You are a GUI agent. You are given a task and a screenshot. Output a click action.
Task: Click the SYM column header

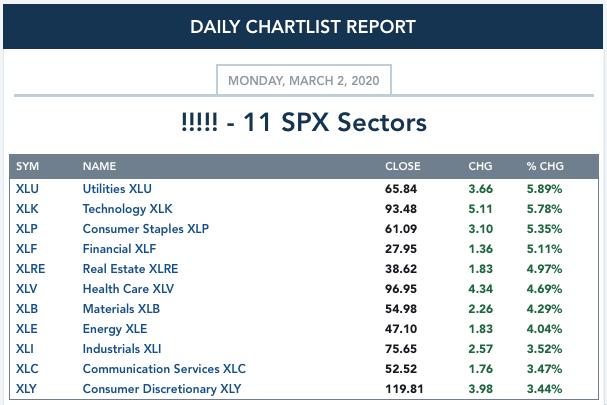[x=27, y=166]
